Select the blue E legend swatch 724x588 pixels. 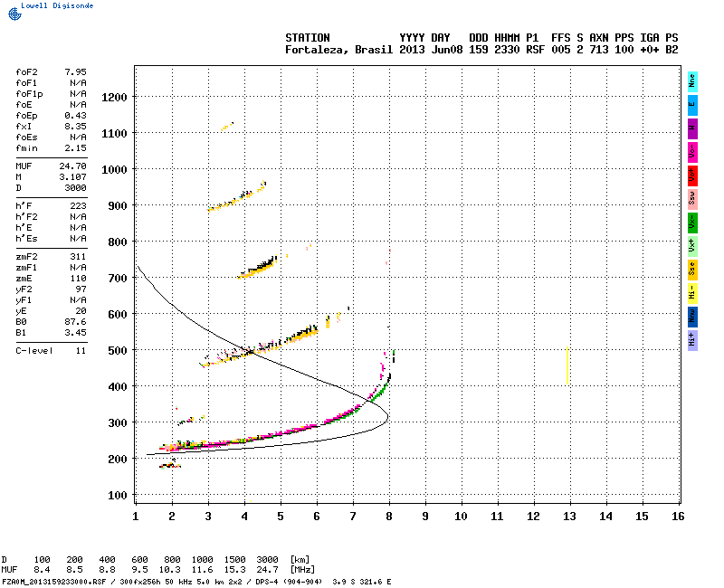point(692,105)
